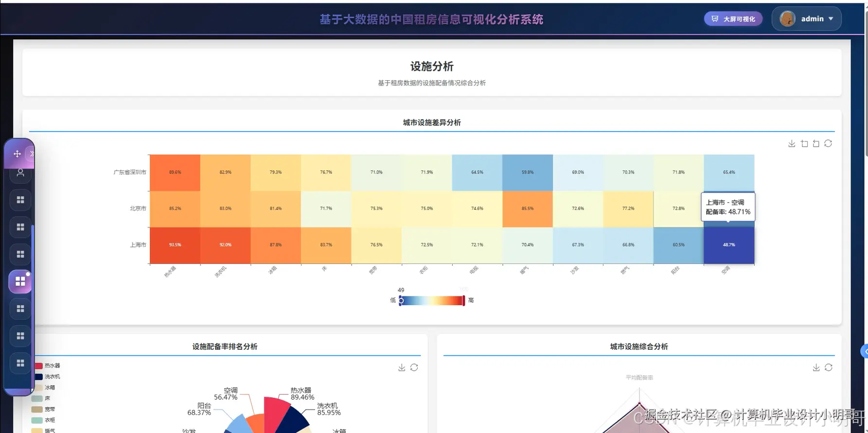Screen dimensions: 868x433
Task: Click the 北京市 85.5% heatmap cell
Action: (528, 208)
